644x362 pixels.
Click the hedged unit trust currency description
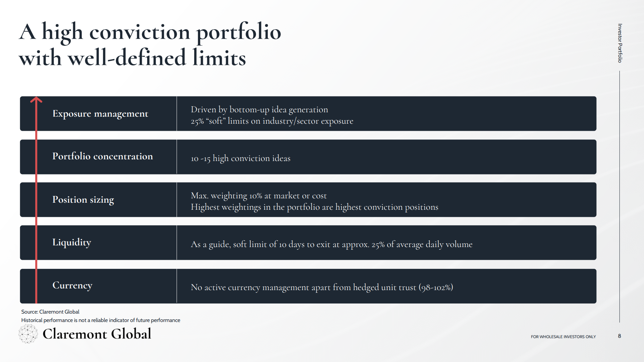pos(322,287)
